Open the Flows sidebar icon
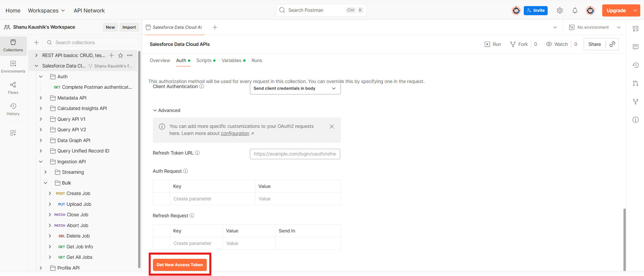The image size is (644, 276). [13, 88]
